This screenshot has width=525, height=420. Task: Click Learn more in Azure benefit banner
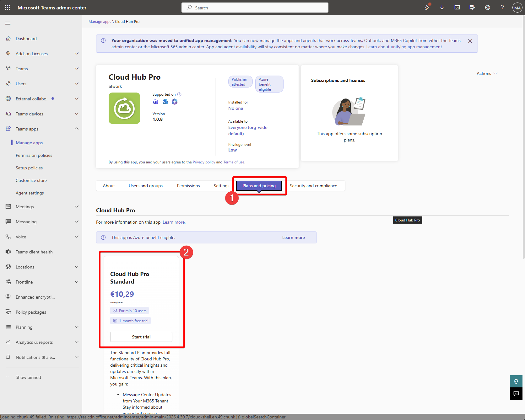[x=294, y=237]
